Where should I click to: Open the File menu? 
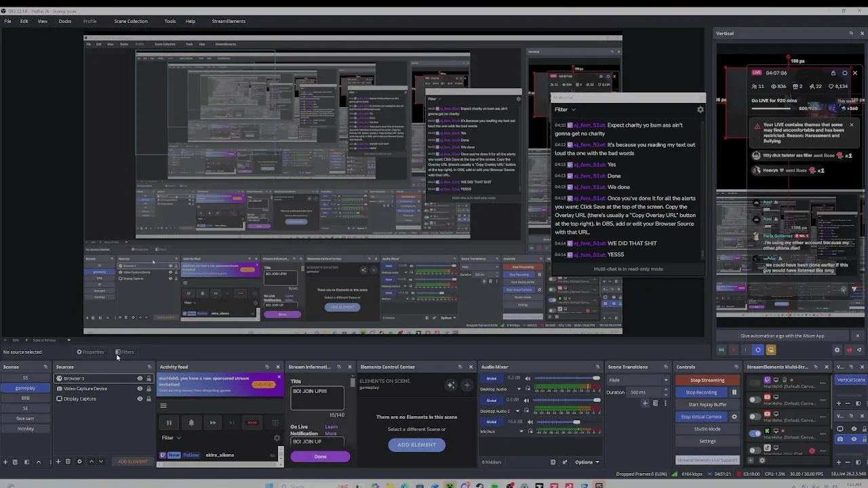(x=7, y=21)
